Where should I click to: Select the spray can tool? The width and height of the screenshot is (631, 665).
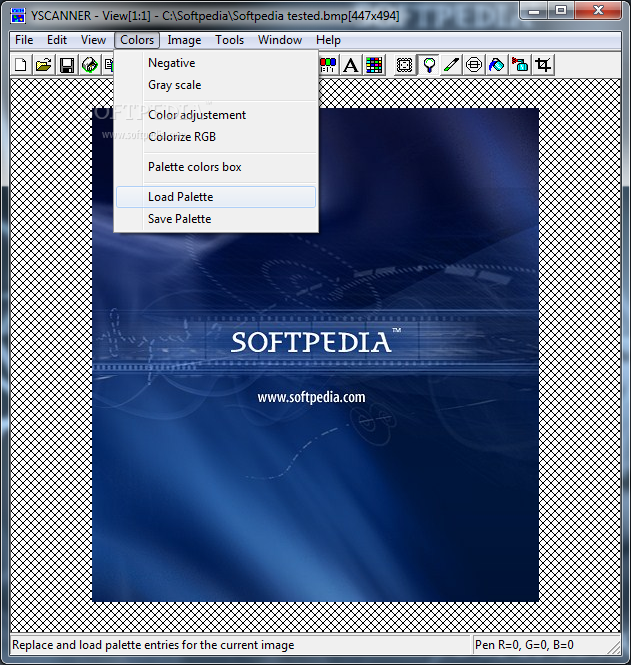520,65
